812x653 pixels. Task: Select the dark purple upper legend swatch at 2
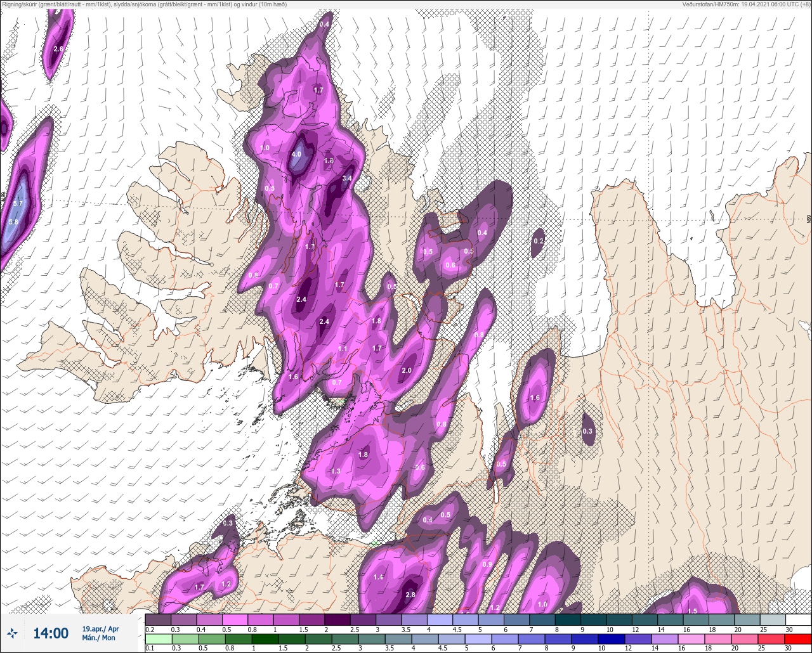[x=337, y=619]
